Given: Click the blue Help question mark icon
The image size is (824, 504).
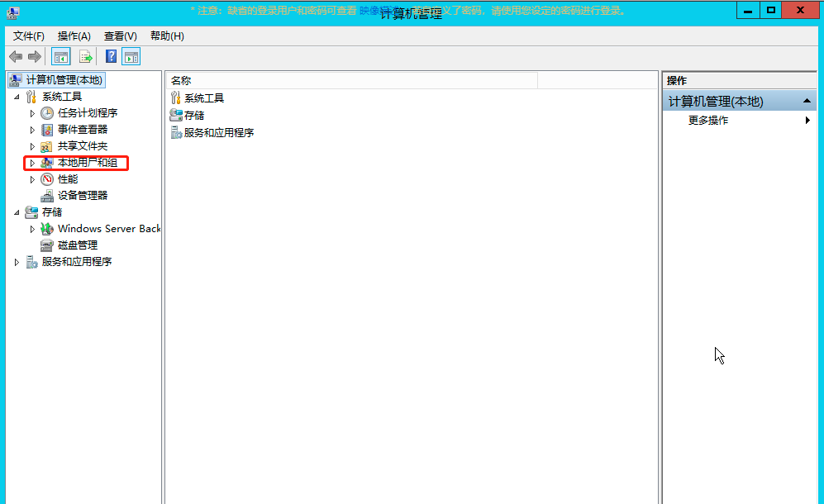Looking at the screenshot, I should click(111, 56).
